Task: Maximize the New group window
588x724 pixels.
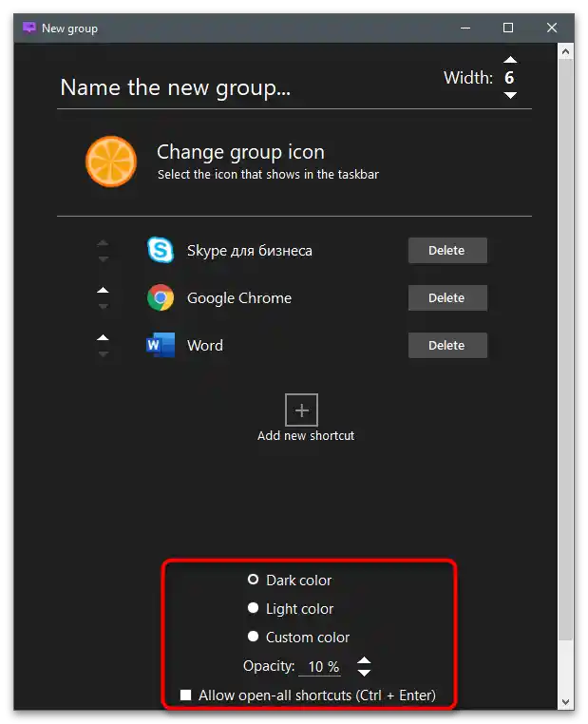Action: point(508,28)
